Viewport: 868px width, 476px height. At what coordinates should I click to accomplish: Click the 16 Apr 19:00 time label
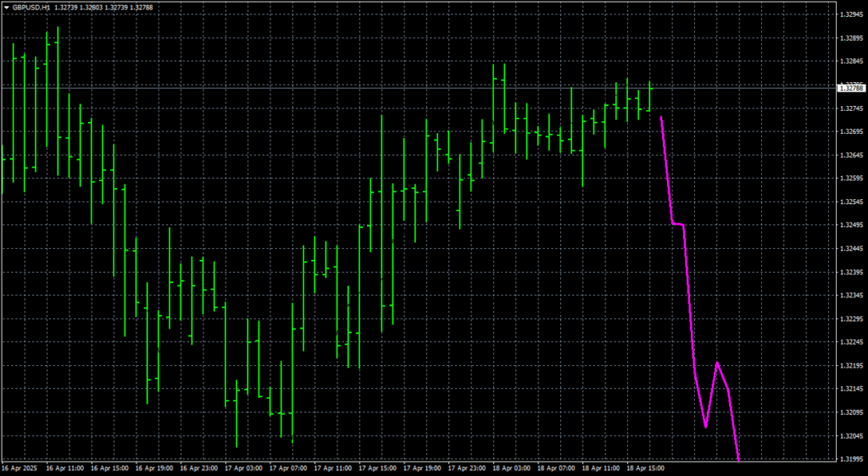(x=154, y=468)
